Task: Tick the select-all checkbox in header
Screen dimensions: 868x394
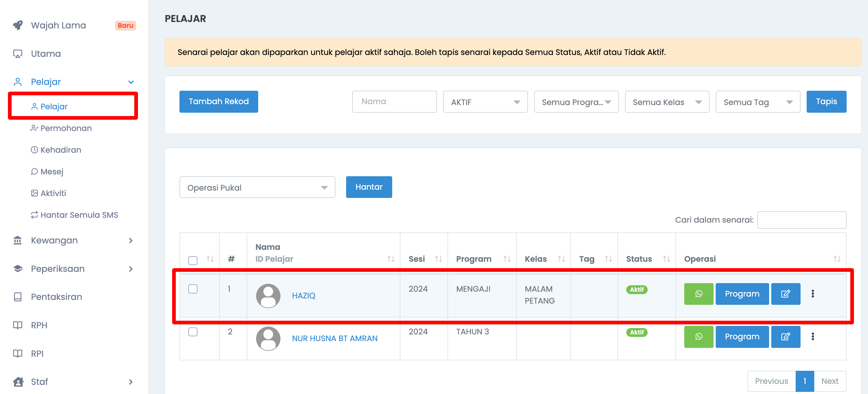Action: (x=193, y=261)
